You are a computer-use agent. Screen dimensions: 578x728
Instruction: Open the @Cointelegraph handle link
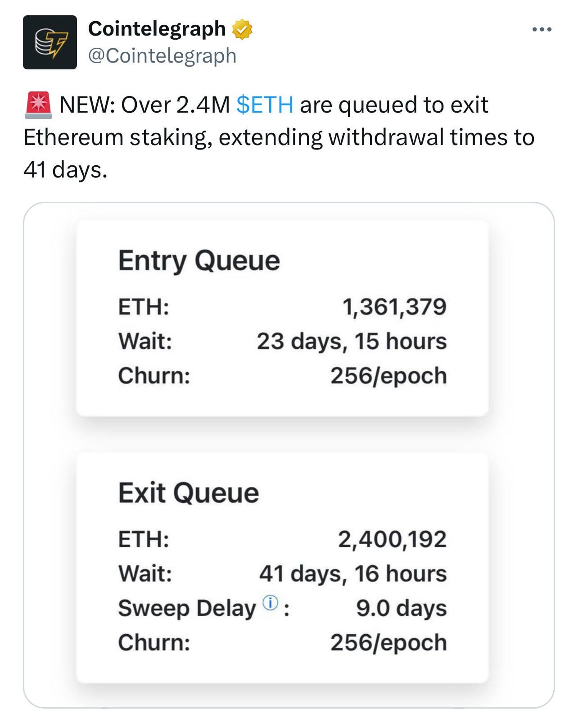tap(162, 56)
